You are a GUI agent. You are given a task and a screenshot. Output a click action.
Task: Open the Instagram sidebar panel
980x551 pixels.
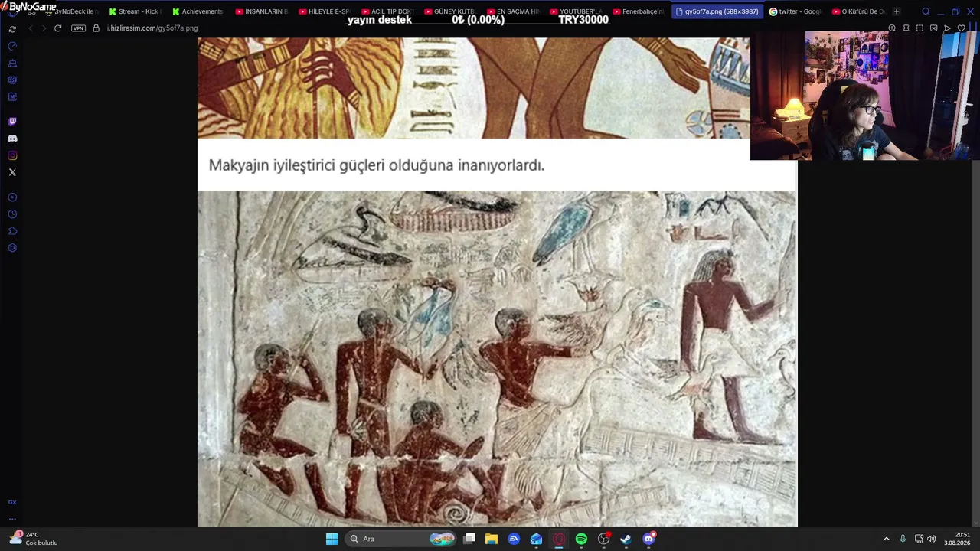12,155
